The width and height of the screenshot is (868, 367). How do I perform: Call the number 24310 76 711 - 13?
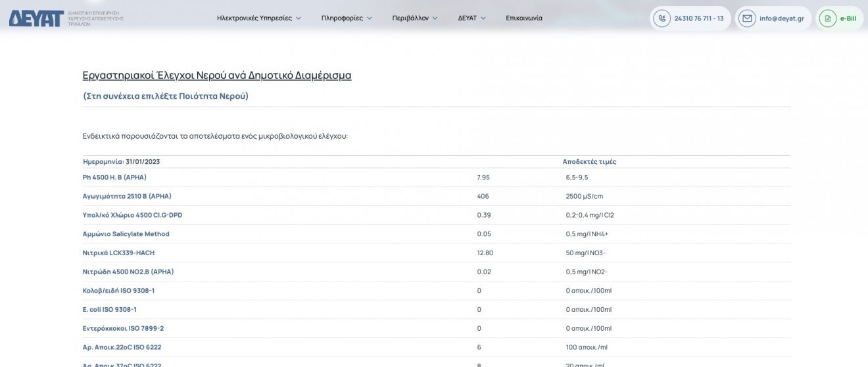pos(699,18)
